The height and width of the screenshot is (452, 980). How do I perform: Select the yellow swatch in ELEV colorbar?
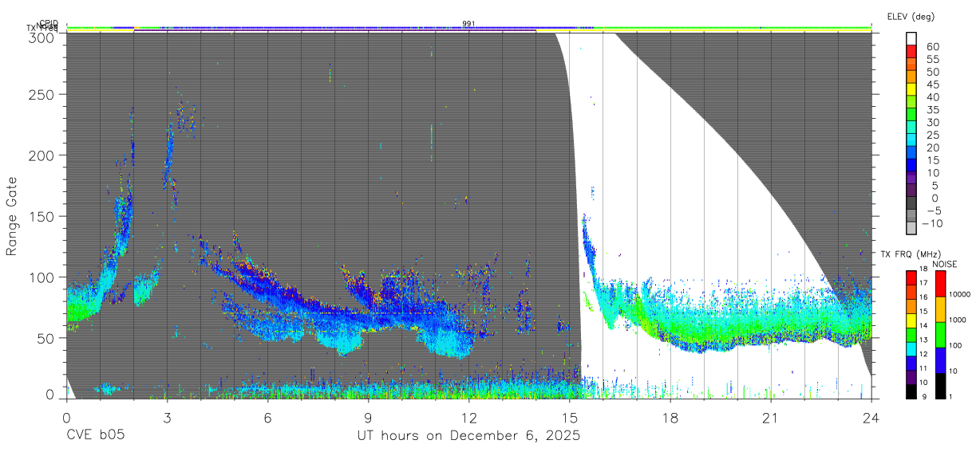click(911, 91)
